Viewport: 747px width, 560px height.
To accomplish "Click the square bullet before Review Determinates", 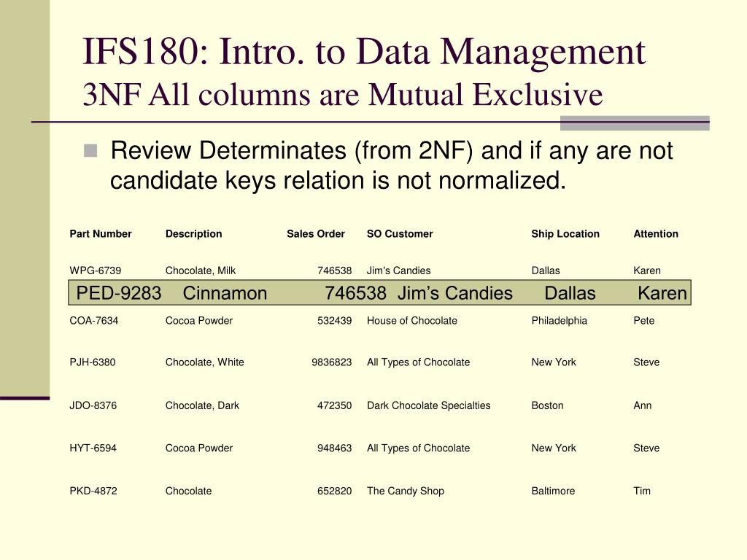I will (90, 150).
